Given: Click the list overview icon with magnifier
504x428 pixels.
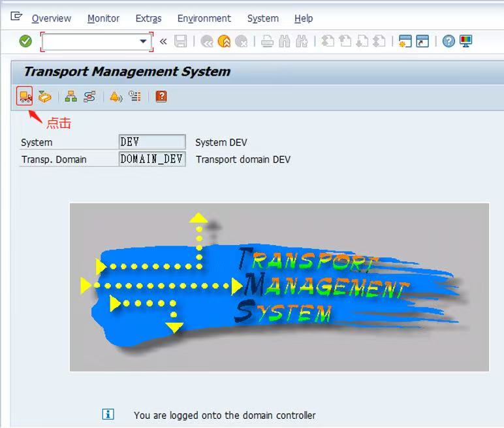Looking at the screenshot, I should pos(134,96).
